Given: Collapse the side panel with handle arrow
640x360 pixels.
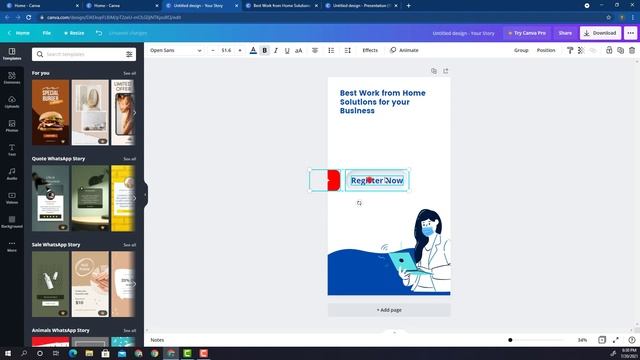Looking at the screenshot, I should 145,195.
